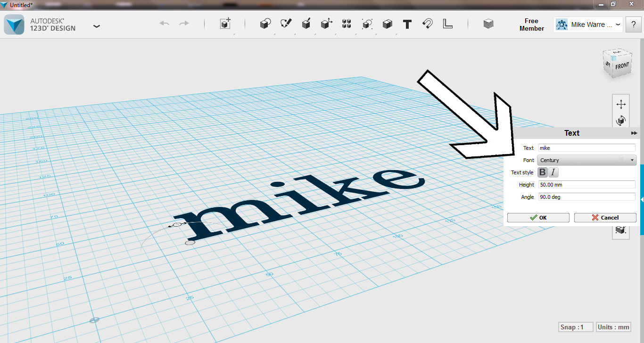Open the Construct tool menu

coord(306,24)
